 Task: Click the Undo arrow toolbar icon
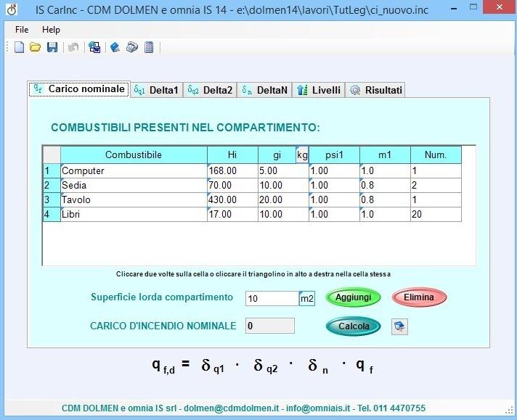coord(73,47)
